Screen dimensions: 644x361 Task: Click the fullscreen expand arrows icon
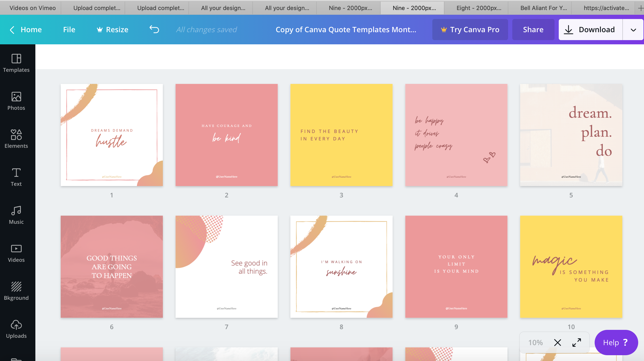pos(577,343)
